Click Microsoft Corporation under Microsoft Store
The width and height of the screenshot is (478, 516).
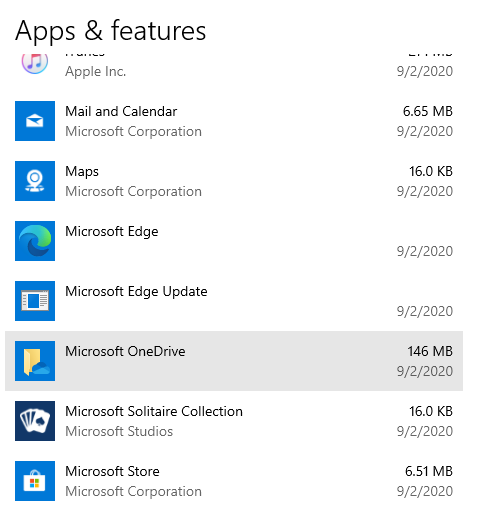[133, 492]
